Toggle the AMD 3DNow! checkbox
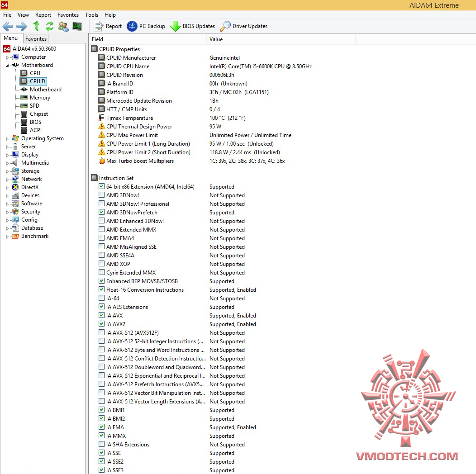Image resolution: width=476 pixels, height=474 pixels. [x=102, y=195]
